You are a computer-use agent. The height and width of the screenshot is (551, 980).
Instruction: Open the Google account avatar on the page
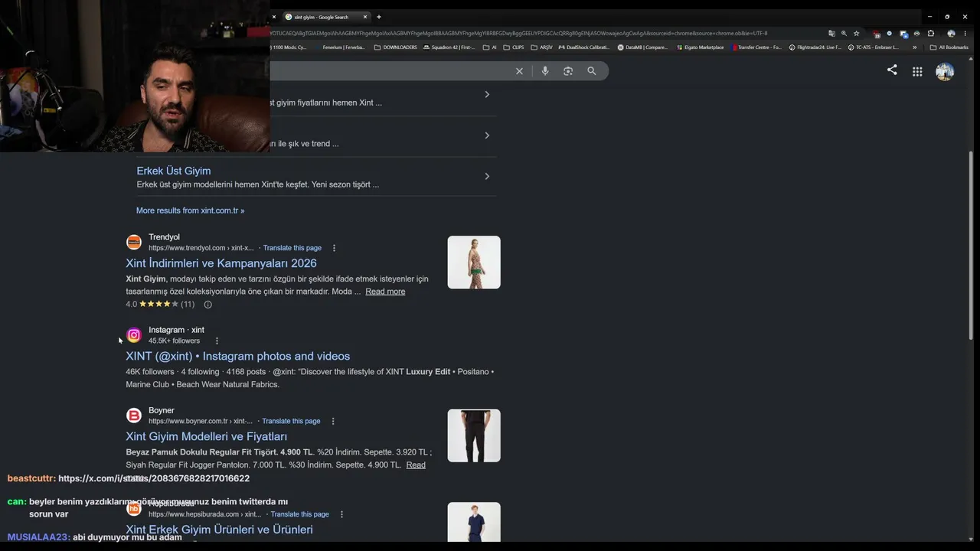[945, 71]
